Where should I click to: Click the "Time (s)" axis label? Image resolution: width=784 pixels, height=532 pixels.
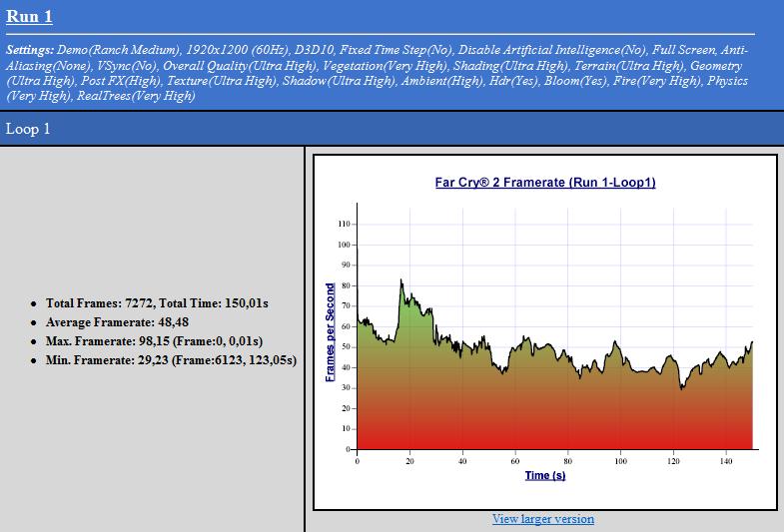pos(545,475)
